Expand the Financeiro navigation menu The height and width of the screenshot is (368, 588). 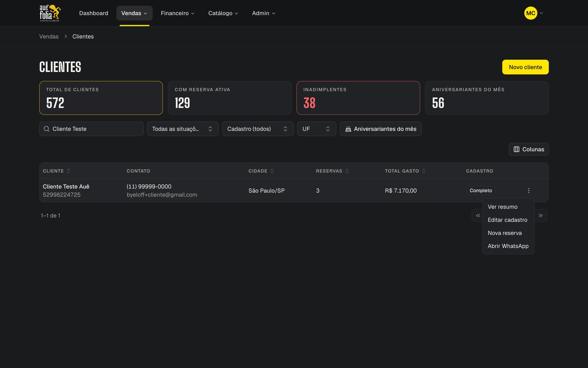click(x=178, y=13)
